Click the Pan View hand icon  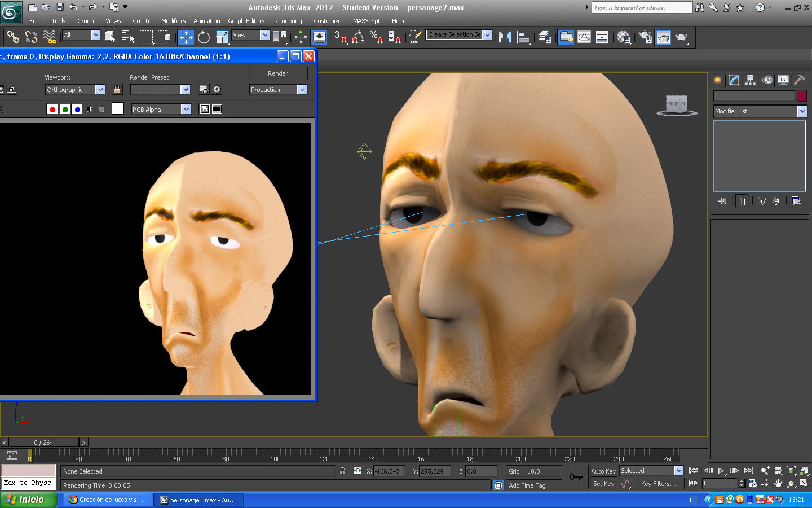coord(778,483)
